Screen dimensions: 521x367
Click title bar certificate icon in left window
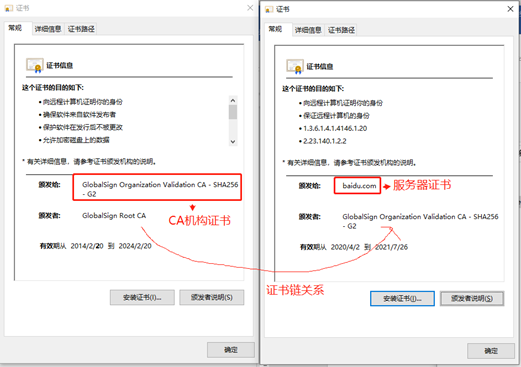tap(9, 8)
